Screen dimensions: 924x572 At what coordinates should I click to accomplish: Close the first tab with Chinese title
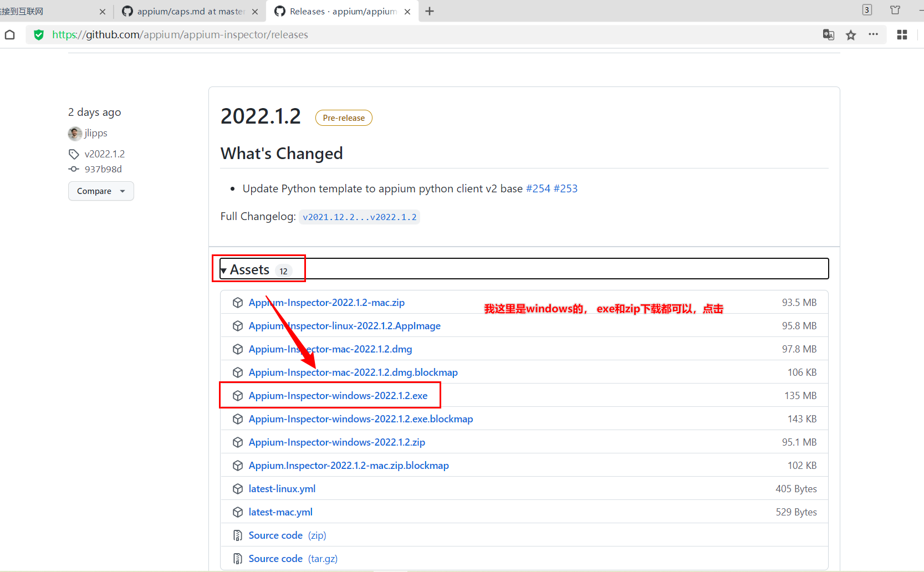103,12
